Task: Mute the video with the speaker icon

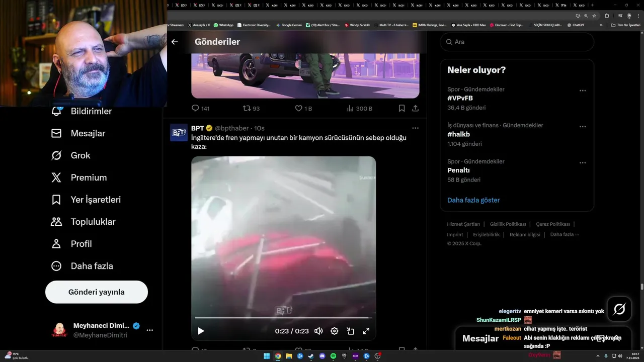Action: (318, 331)
